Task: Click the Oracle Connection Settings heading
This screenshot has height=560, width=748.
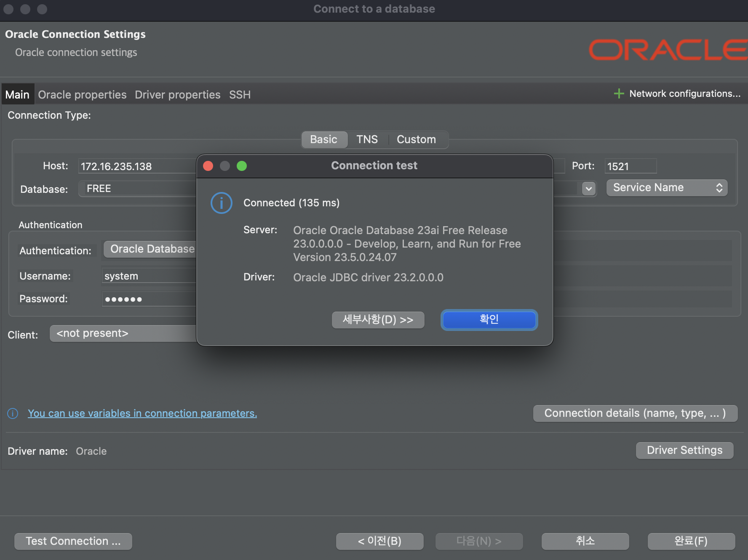Action: point(75,34)
